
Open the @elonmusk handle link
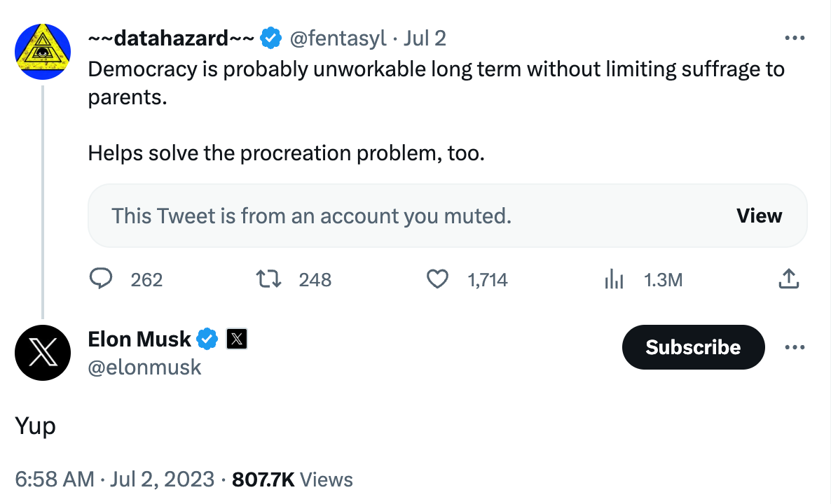pyautogui.click(x=144, y=367)
